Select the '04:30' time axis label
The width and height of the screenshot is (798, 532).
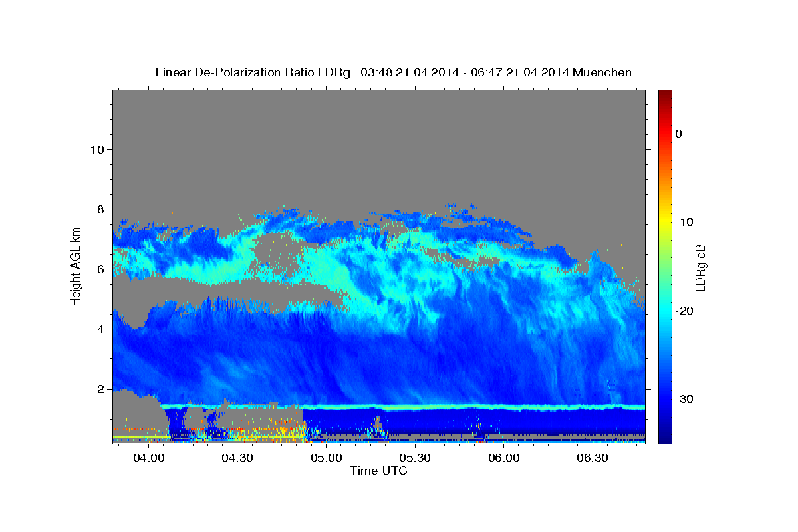pyautogui.click(x=237, y=458)
